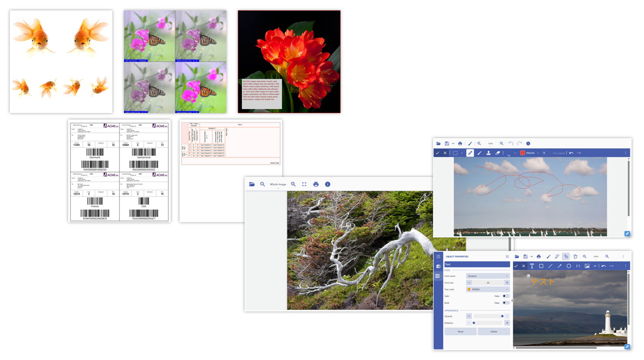The height and width of the screenshot is (360, 644).
Task: Enable Bold in the font properties
Action: pos(506,303)
